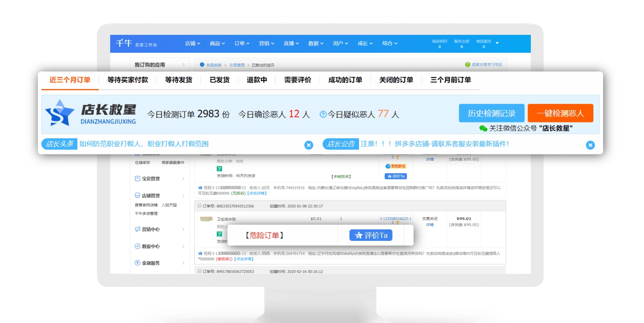Open the 用户 dropdown menu
The image size is (644, 323).
340,43
